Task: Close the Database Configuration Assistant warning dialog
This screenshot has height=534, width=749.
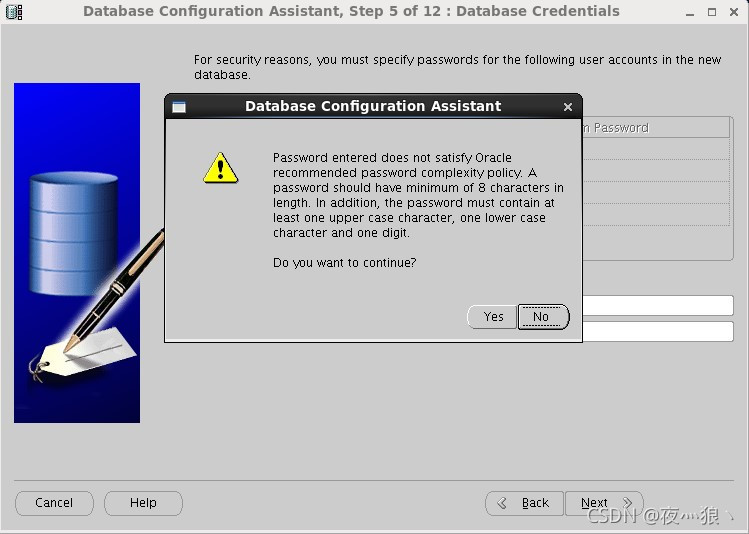Action: [x=567, y=107]
